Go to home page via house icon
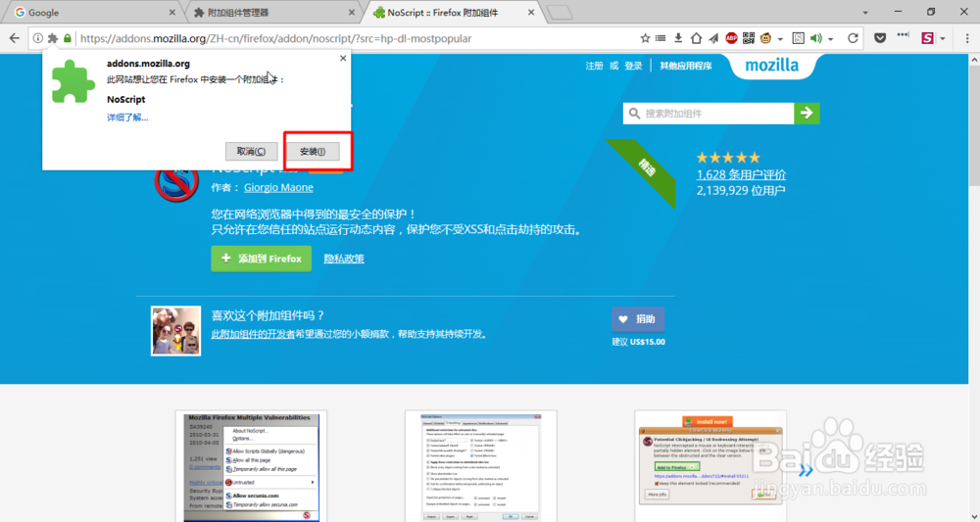This screenshot has height=522, width=980. click(696, 39)
